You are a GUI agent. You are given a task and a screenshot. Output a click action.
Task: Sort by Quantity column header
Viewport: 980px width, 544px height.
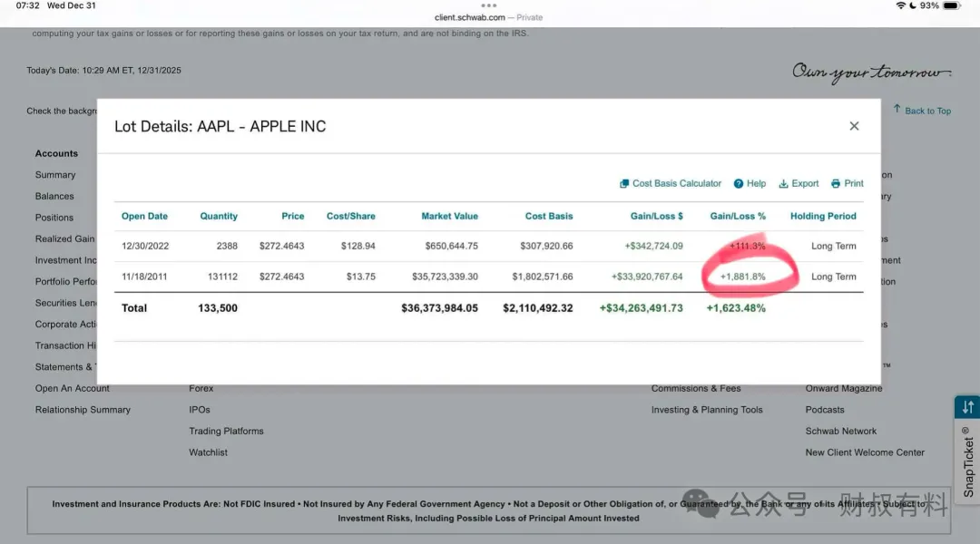218,216
